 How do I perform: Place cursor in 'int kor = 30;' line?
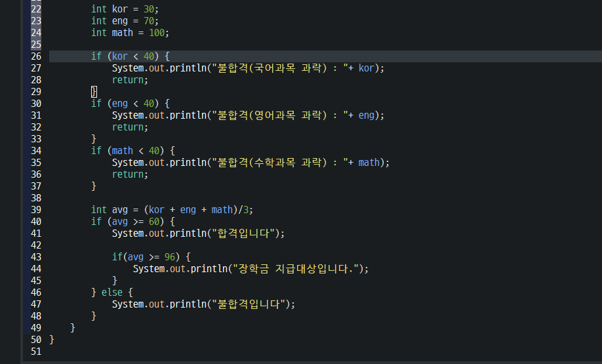click(125, 9)
